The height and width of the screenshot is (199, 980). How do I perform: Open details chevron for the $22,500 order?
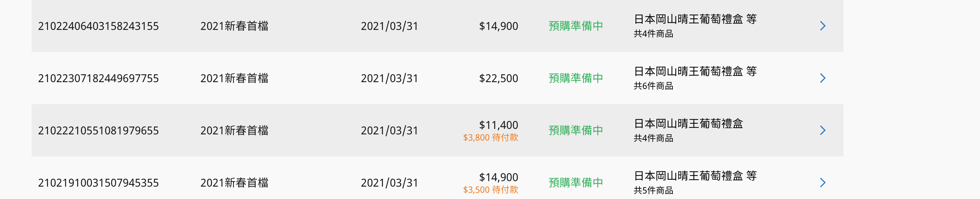click(x=823, y=78)
